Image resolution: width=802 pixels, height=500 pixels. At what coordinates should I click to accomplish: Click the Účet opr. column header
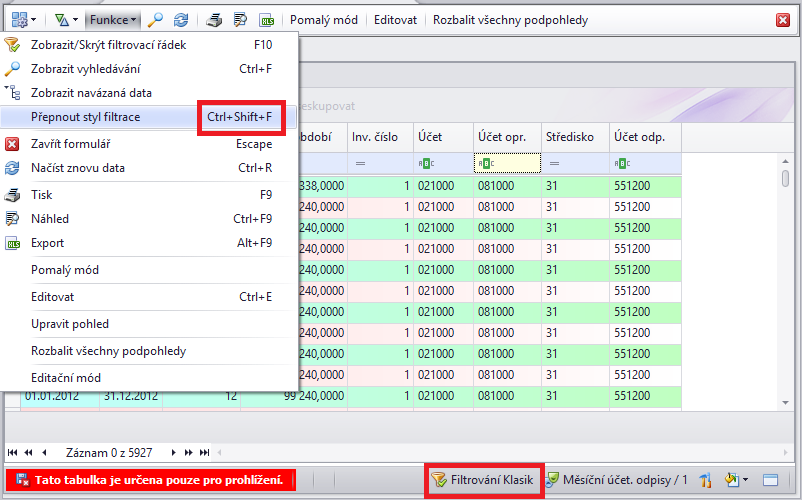pos(507,137)
